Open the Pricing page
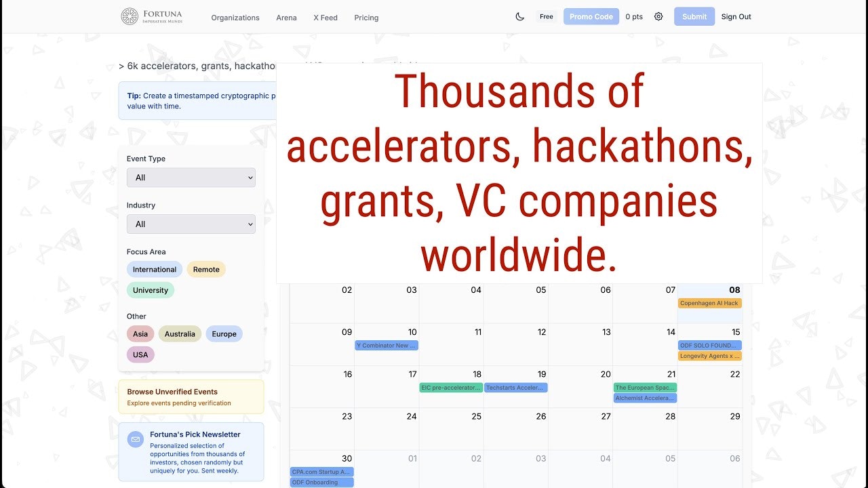Image resolution: width=868 pixels, height=488 pixels. (366, 18)
